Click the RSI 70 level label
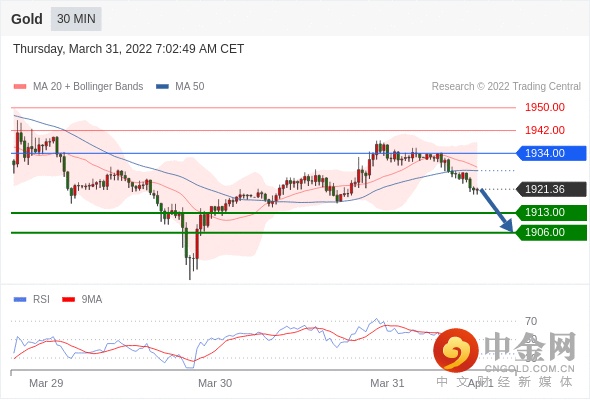The height and width of the screenshot is (400, 590). coord(531,321)
